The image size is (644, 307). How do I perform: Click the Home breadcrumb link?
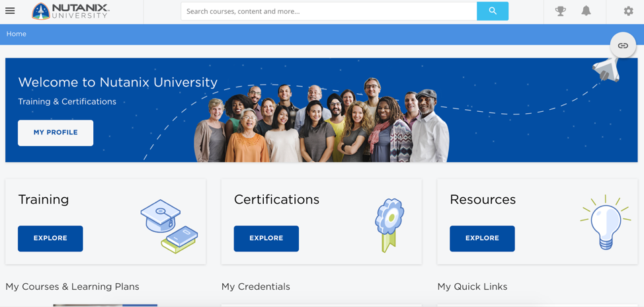coord(17,34)
